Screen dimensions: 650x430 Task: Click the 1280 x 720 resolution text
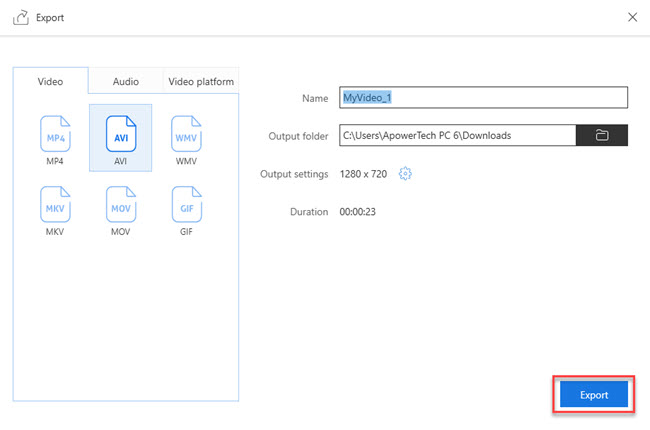click(365, 174)
